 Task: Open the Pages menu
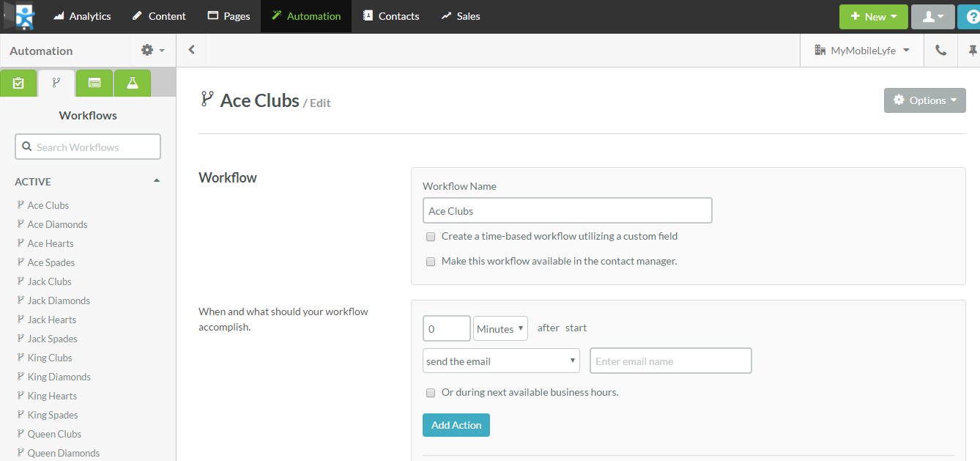pos(229,16)
